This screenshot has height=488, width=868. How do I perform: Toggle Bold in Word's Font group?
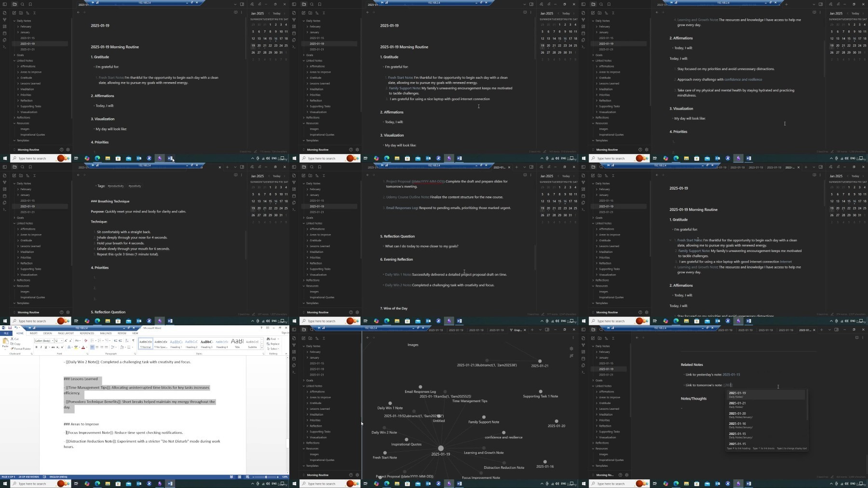tap(36, 347)
